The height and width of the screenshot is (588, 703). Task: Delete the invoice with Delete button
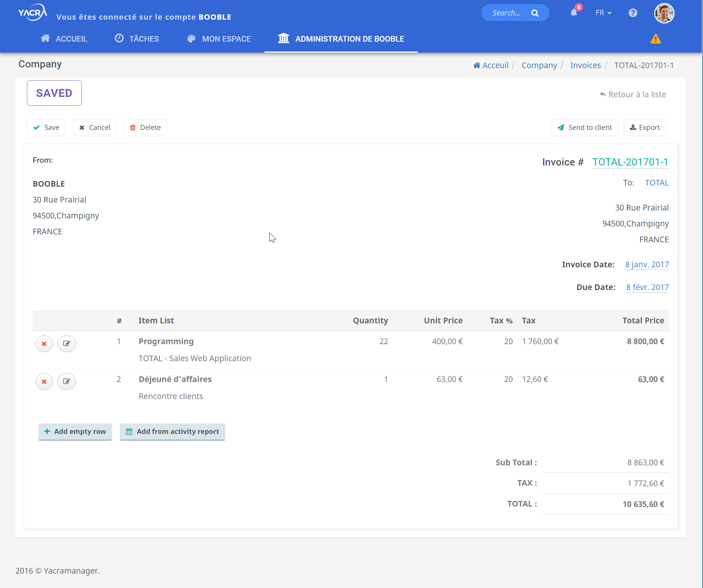145,128
